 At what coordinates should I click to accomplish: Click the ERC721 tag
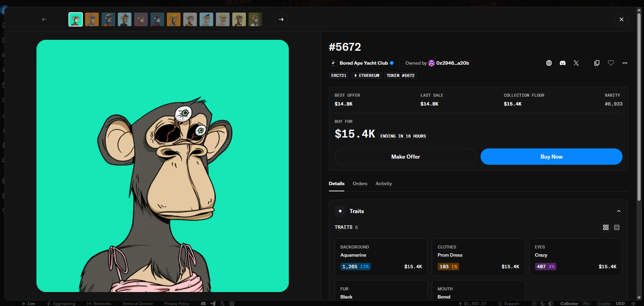(339, 76)
